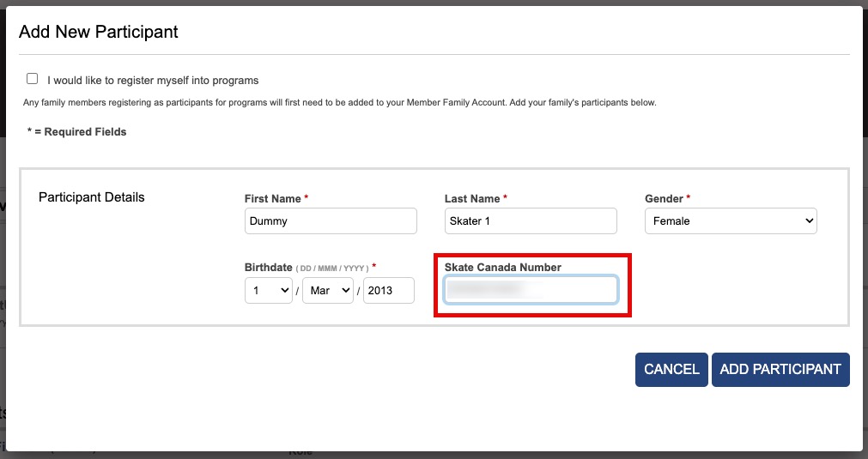This screenshot has width=868, height=459.
Task: Click the 'I would like to register myself' label text
Action: (x=153, y=80)
